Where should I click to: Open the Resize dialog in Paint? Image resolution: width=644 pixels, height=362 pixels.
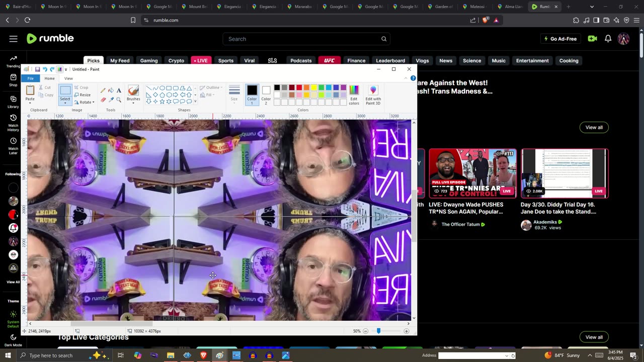[83, 95]
